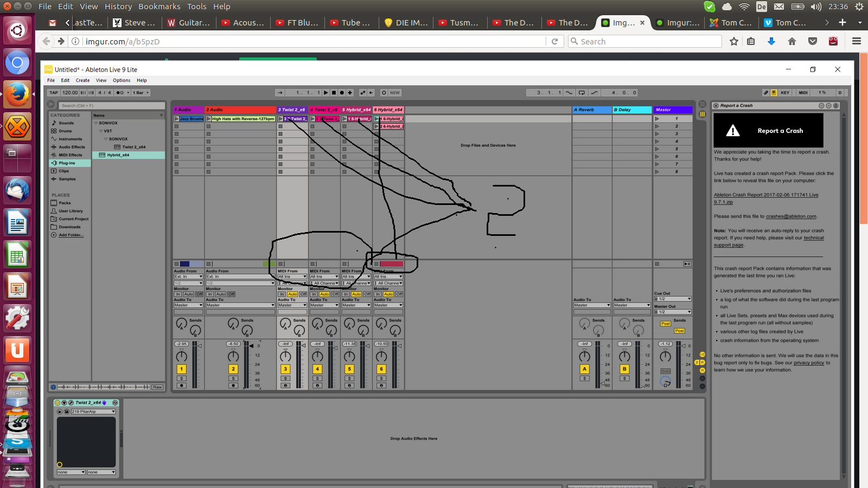This screenshot has height=488, width=868.
Task: Open track 6 All Channels dropdown
Action: coord(388,283)
